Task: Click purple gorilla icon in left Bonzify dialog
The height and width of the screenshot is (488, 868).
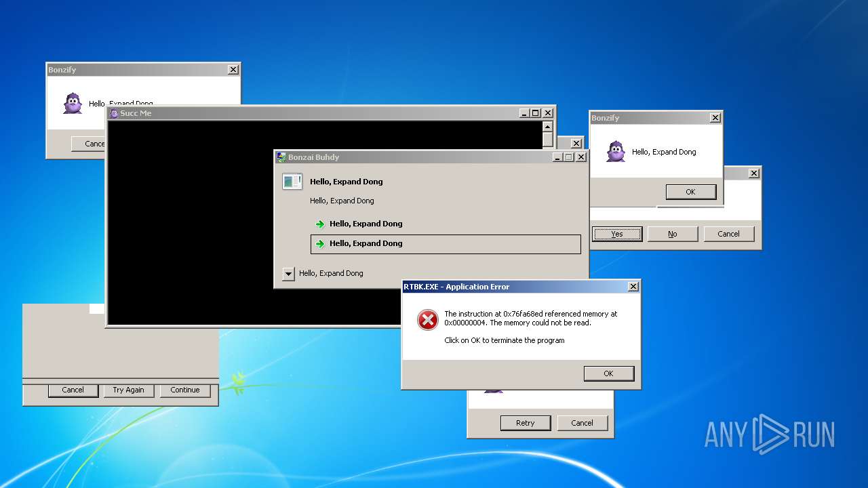Action: (73, 104)
